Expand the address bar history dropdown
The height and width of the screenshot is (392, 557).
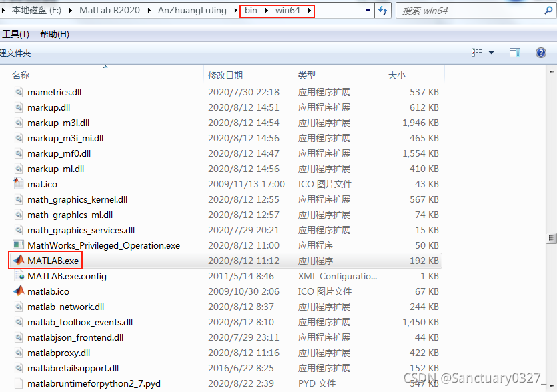[368, 11]
